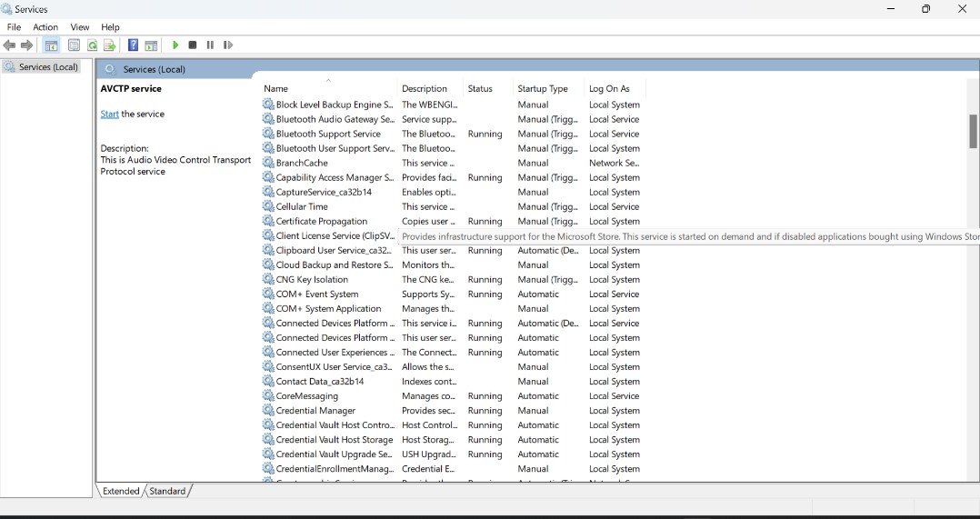Click the Pause Service toolbar button
The width and height of the screenshot is (980, 519).
point(210,45)
